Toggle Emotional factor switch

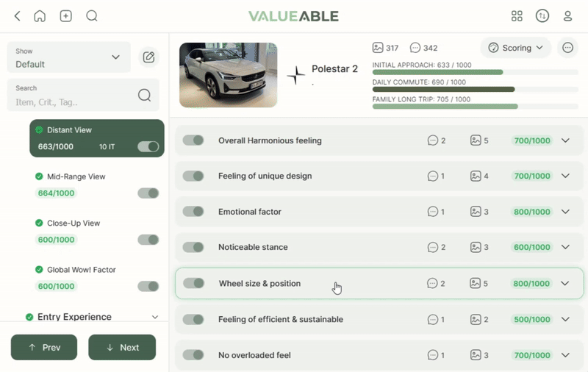[193, 211]
